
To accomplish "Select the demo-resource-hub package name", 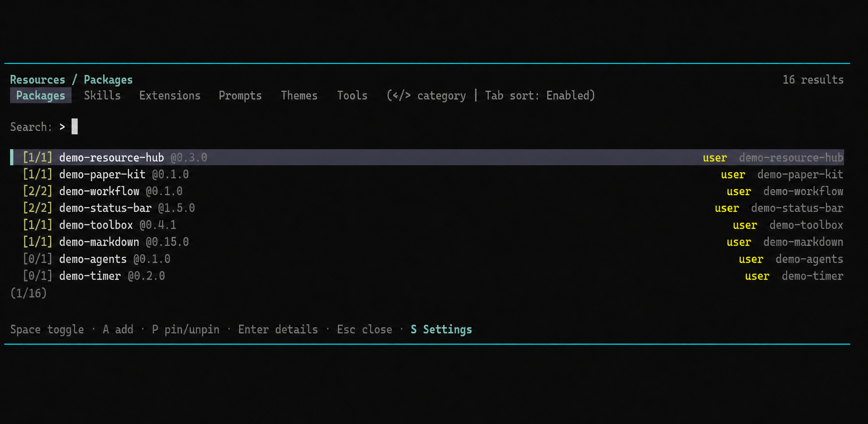I will click(111, 157).
